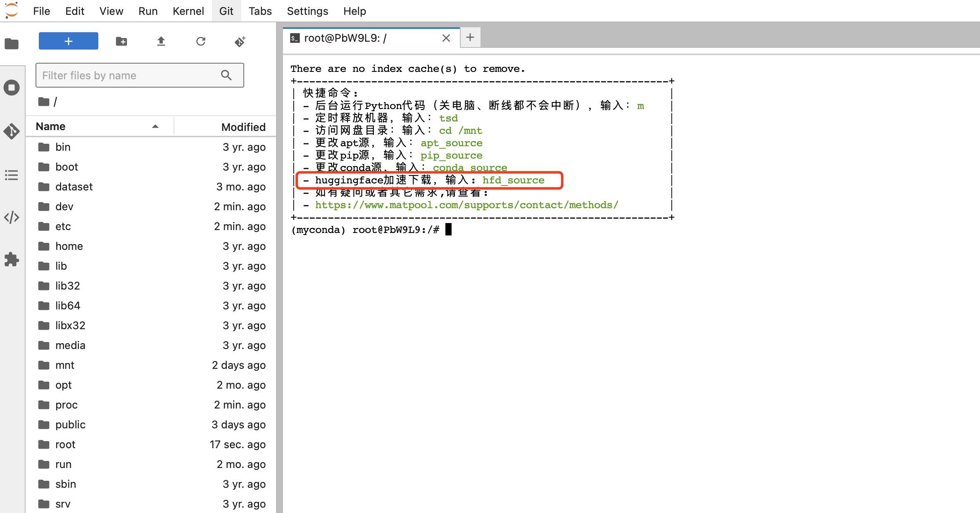Click the blue New Launcher button
The width and height of the screenshot is (980, 513).
click(x=69, y=41)
